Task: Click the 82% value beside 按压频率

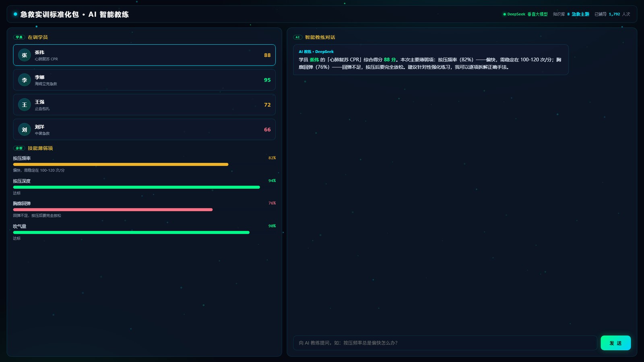Action: 272,158
